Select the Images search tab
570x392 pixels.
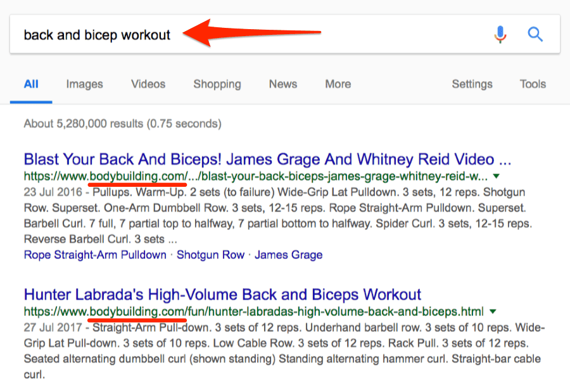coord(84,84)
